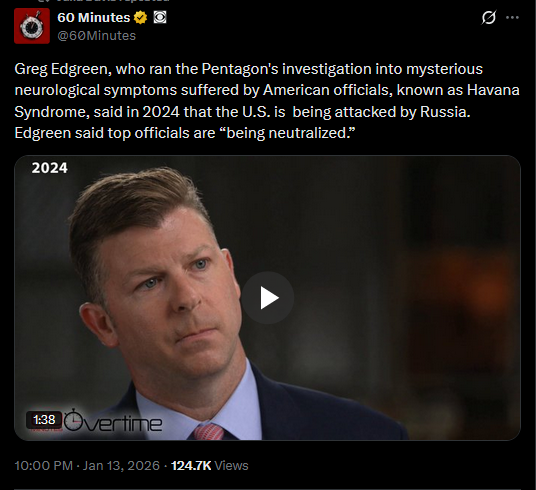This screenshot has height=490, width=536.
Task: Click the 60 Minutes display name
Action: click(x=94, y=17)
